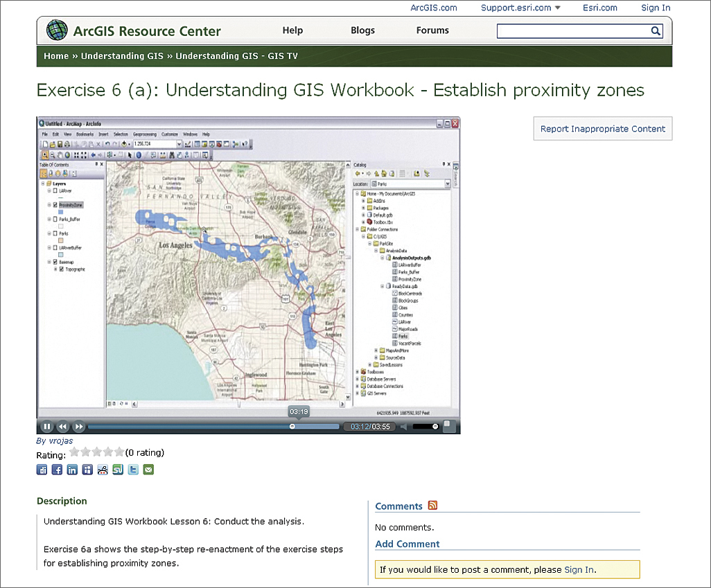
Task: Click Sign In at the top right
Action: click(656, 8)
